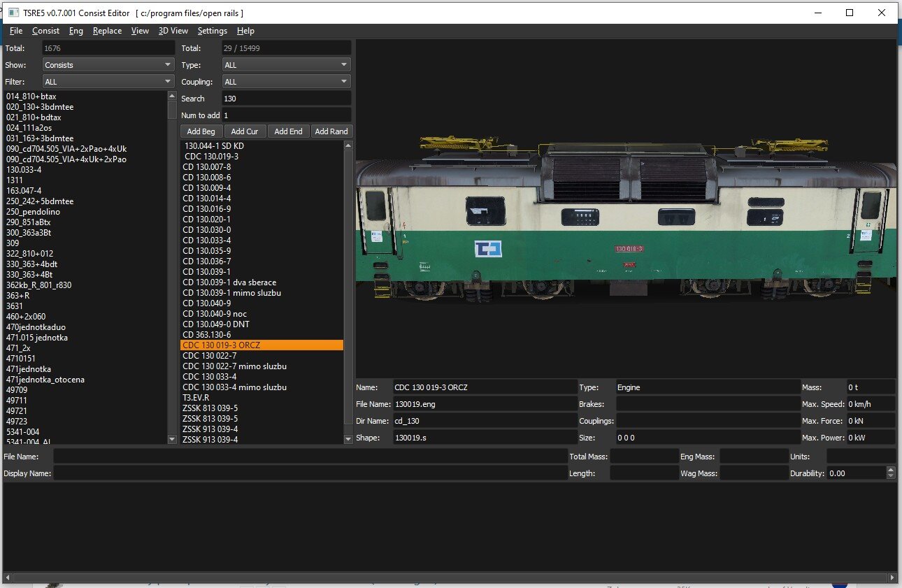Expand the consist Filter dropdown

click(108, 82)
